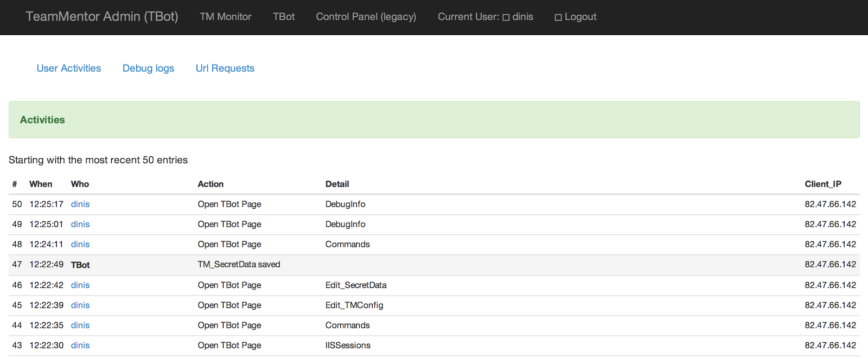The image size is (868, 359).
Task: Click the Client_IP column header
Action: coord(823,184)
